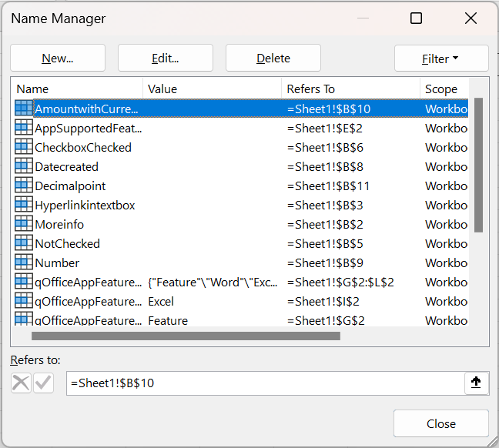Click the table icon next to Hyperlinkintextbox
Image resolution: width=499 pixels, height=448 pixels.
(24, 204)
